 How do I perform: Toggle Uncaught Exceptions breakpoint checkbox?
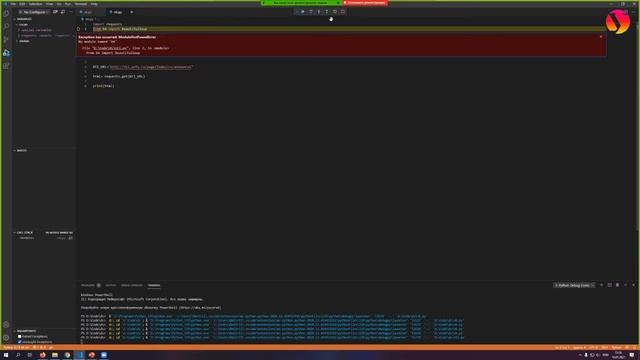point(20,342)
